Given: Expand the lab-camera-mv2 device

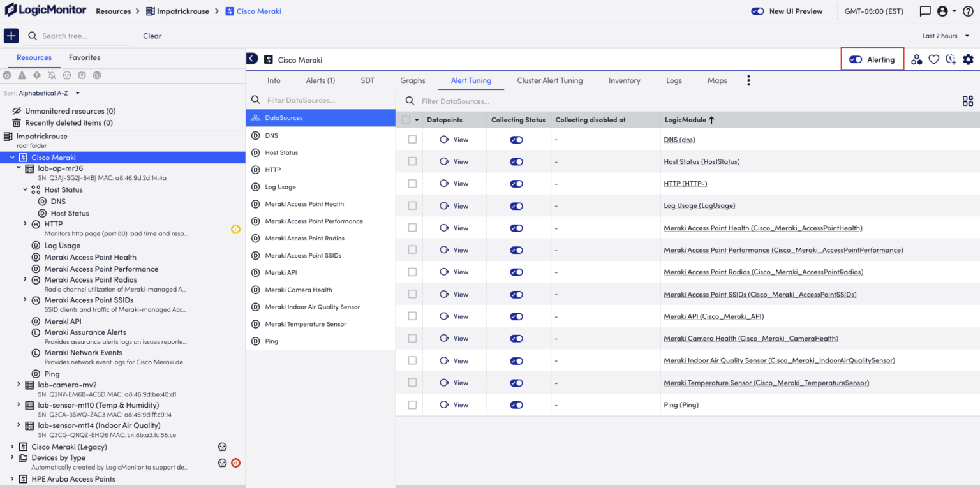Looking at the screenshot, I should pos(18,385).
